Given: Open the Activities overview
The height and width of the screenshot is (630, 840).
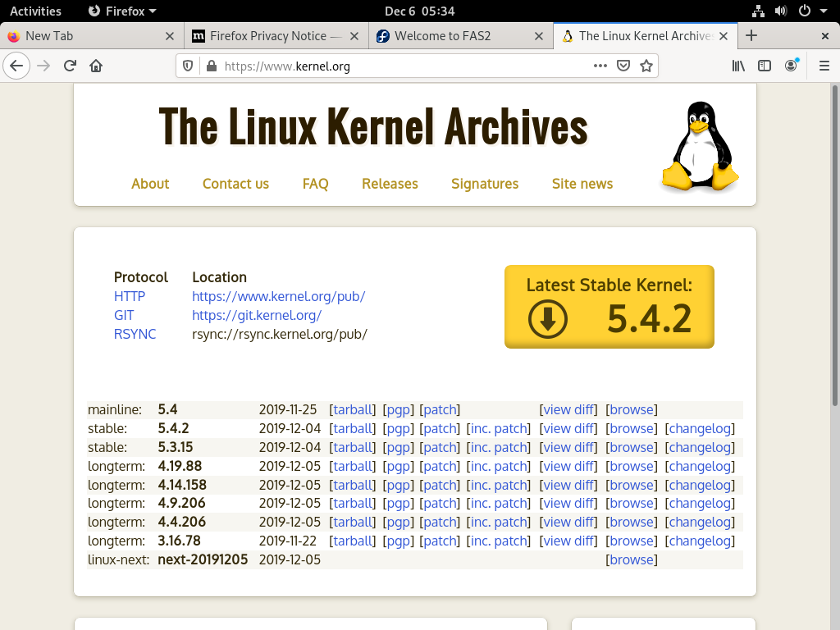Looking at the screenshot, I should click(35, 11).
